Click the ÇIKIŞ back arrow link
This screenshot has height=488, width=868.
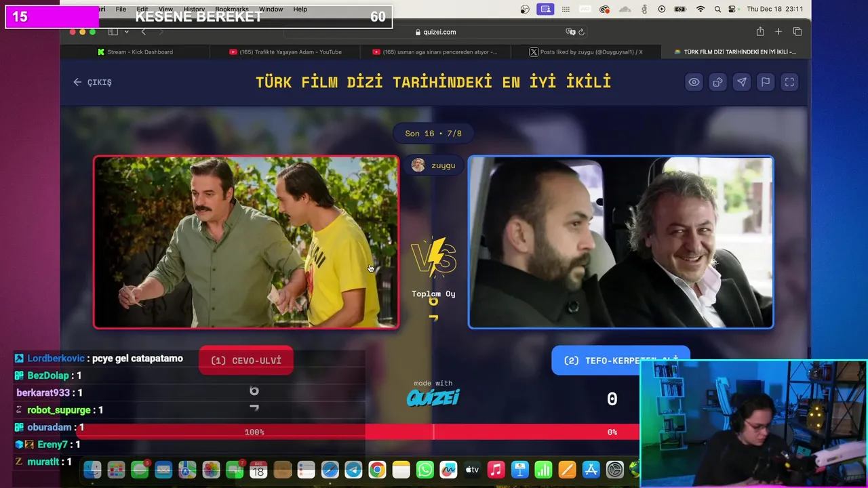coord(92,82)
